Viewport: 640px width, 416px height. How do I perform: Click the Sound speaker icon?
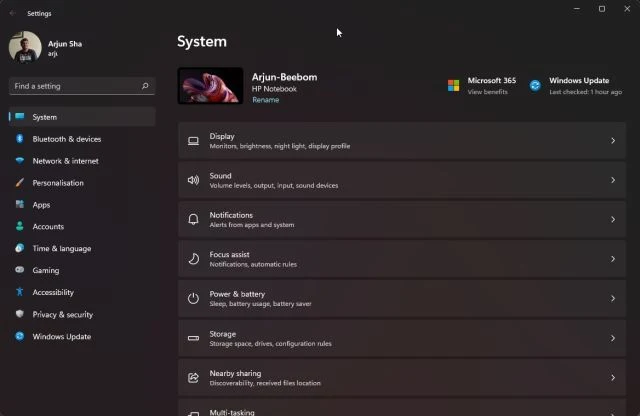click(x=193, y=180)
